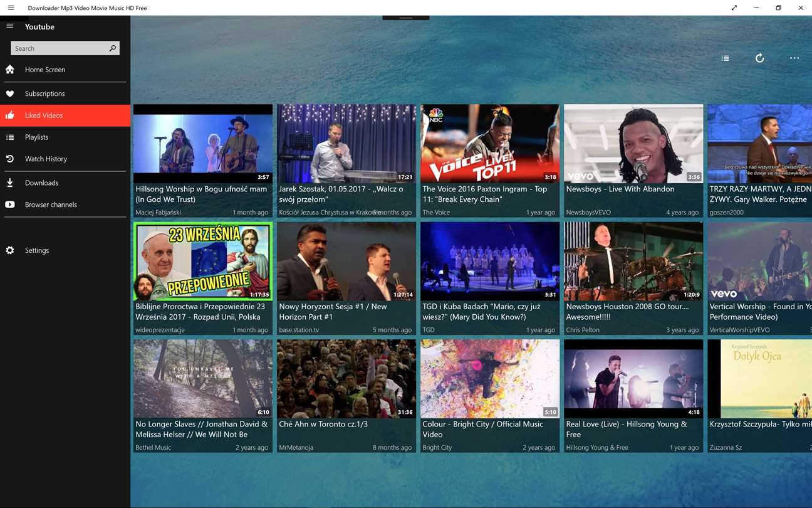This screenshot has height=508, width=812.
Task: Toggle full screen mode arrow icon
Action: pyautogui.click(x=734, y=8)
